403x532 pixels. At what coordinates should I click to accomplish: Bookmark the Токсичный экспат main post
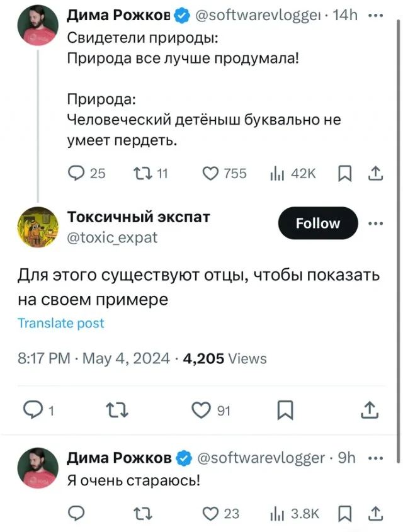point(285,410)
